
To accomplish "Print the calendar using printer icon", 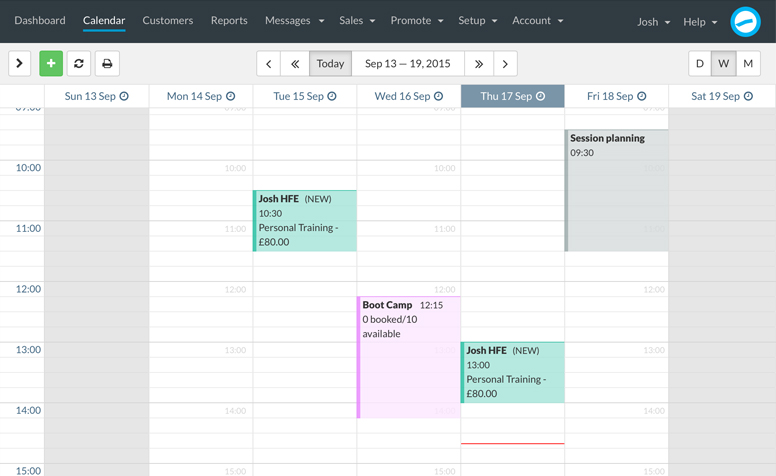I will click(107, 63).
